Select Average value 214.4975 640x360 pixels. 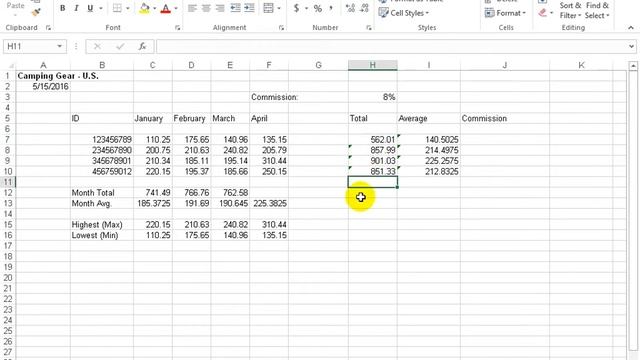point(429,150)
